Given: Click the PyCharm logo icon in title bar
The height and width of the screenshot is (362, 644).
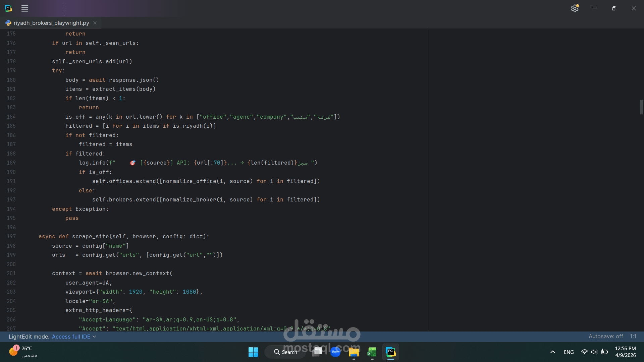Looking at the screenshot, I should [x=8, y=8].
